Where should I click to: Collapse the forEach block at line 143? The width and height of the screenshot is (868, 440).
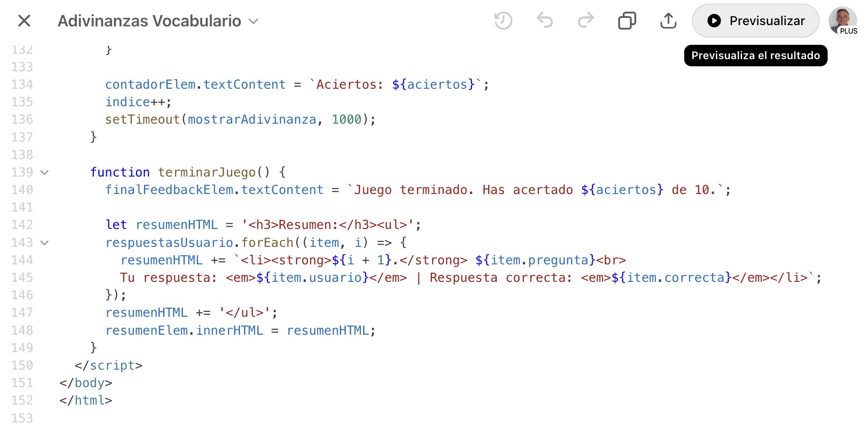44,243
